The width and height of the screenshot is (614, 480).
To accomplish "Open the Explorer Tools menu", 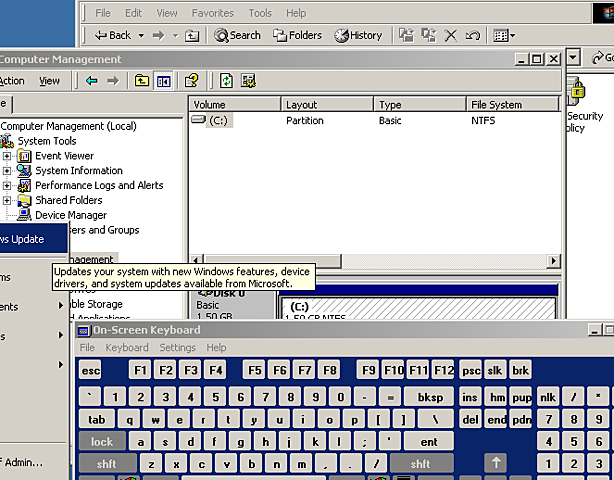I will click(260, 13).
